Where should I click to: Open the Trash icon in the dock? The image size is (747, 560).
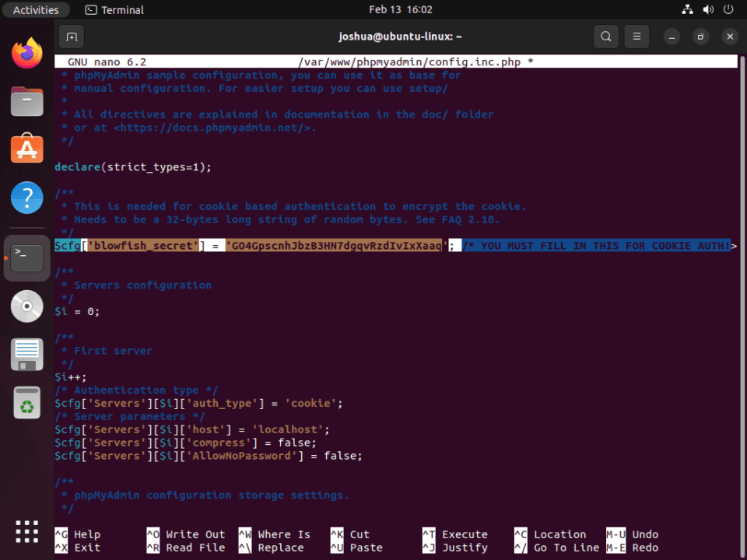click(x=26, y=404)
